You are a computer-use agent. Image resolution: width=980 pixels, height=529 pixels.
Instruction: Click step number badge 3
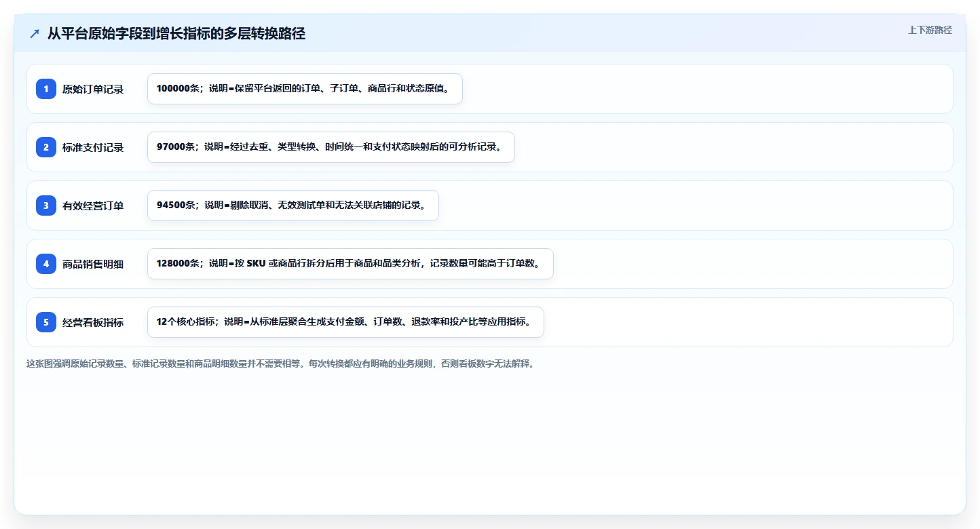pos(46,205)
